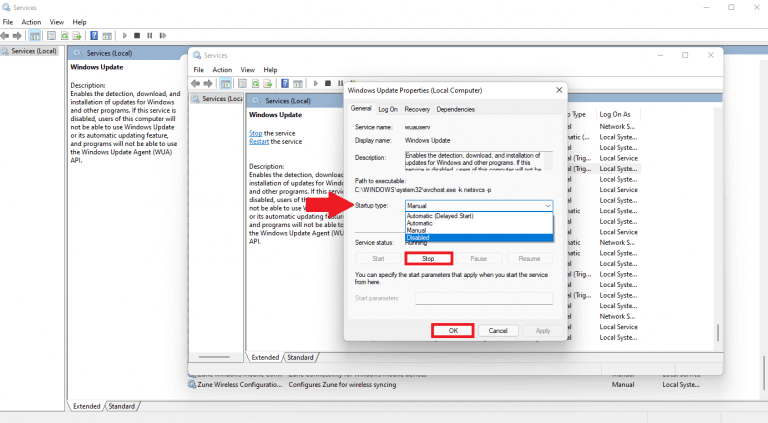Open the Startup type combo box
768x423 pixels.
click(478, 205)
